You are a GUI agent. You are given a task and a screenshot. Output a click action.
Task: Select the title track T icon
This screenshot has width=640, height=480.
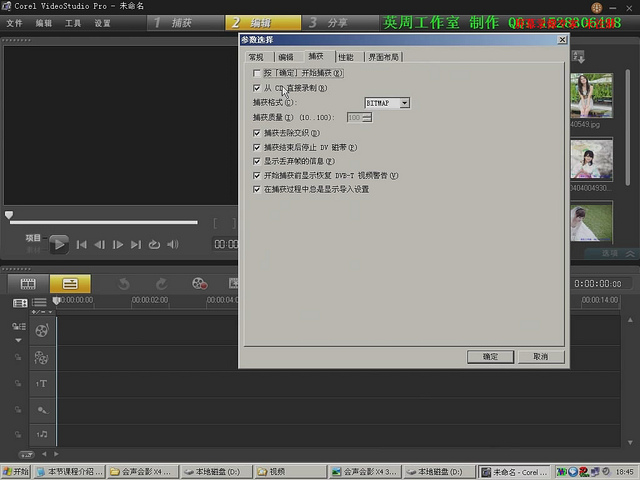pyautogui.click(x=41, y=383)
